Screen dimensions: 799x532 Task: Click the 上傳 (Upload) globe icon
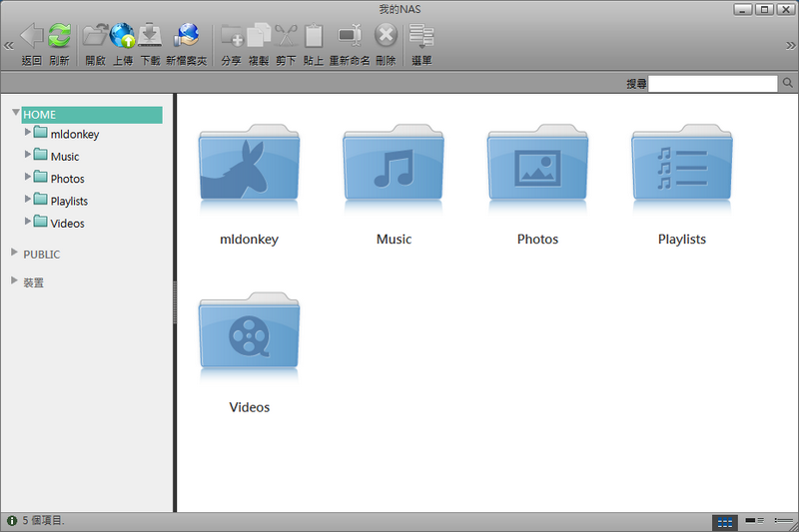(123, 36)
